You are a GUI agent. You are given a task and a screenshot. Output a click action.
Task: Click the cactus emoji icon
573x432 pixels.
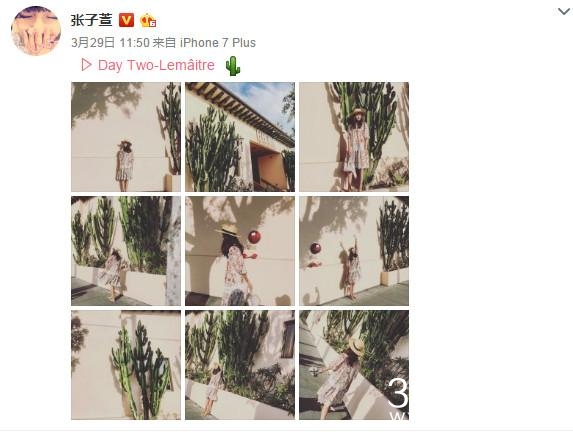(232, 66)
